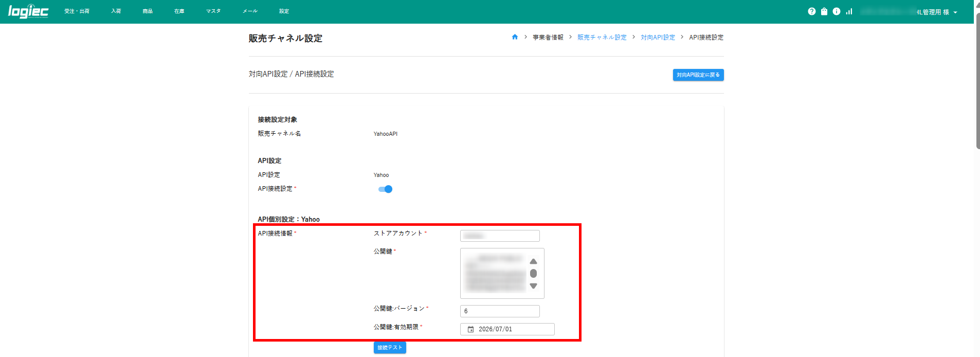Expand the user account dropdown arrow
Screen dimensions: 980x357
955,12
